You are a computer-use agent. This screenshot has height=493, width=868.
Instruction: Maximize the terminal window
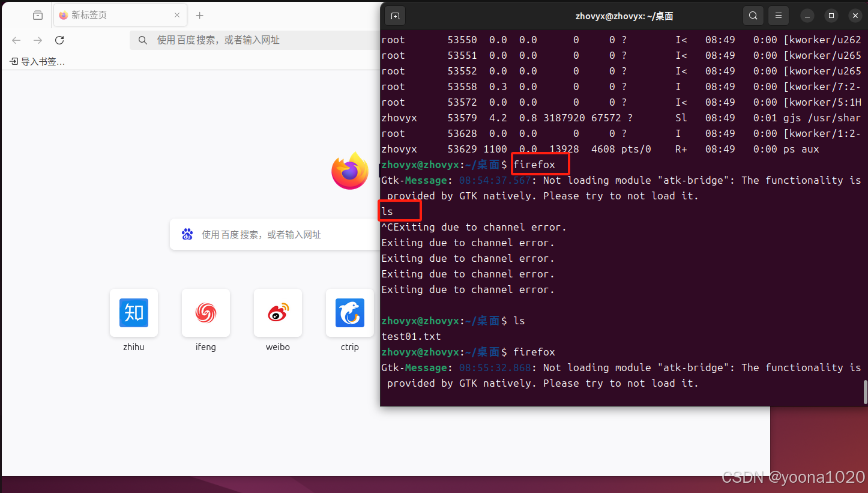pyautogui.click(x=831, y=16)
